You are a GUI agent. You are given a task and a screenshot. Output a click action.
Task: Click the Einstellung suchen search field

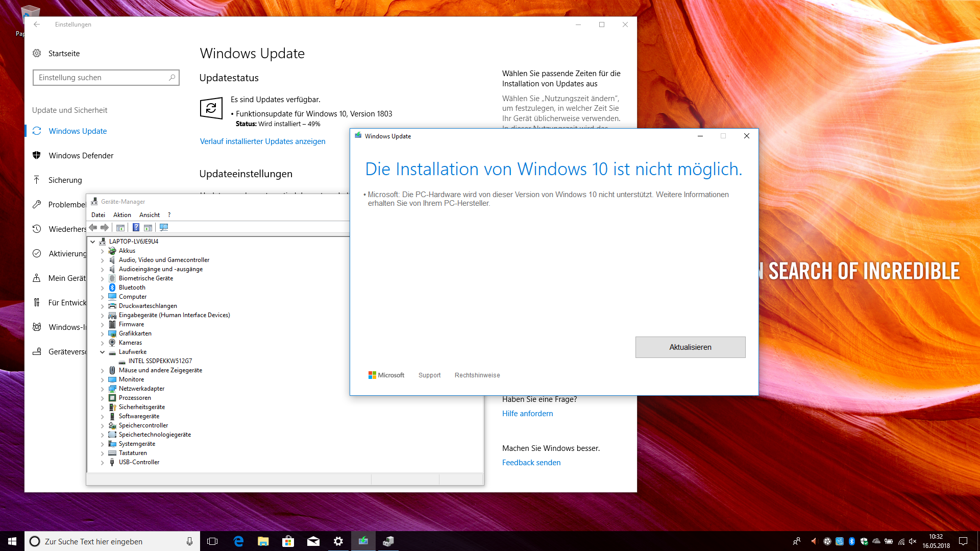(x=106, y=78)
